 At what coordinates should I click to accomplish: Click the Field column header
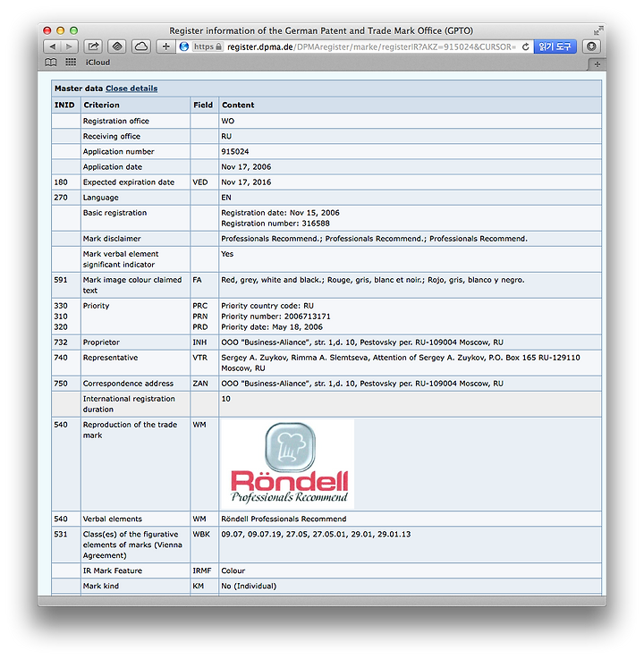pos(203,105)
